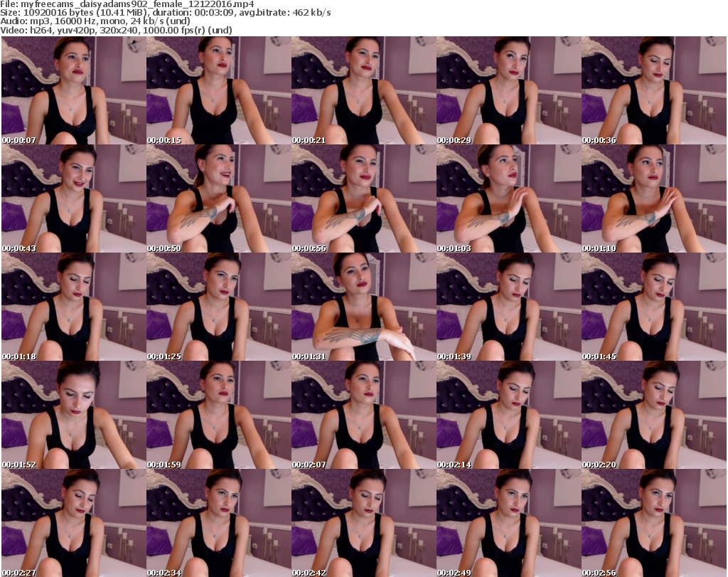Select the frame timestamped 00:01:03
The width and height of the screenshot is (728, 577).
(508, 198)
